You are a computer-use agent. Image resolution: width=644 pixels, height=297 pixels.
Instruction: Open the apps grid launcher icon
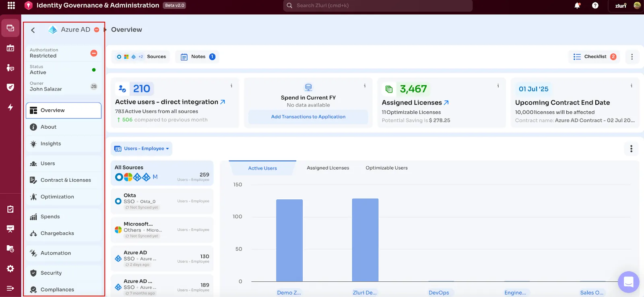(11, 5)
